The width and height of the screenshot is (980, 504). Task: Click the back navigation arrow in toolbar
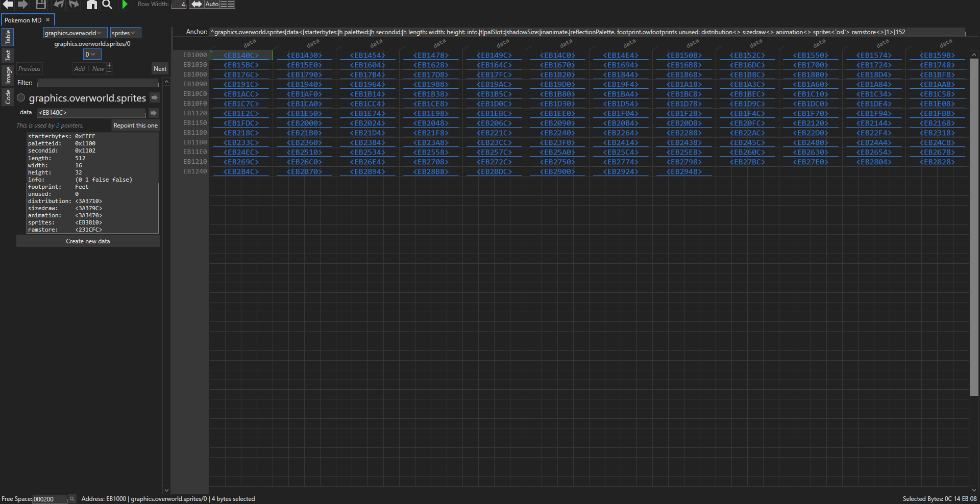click(8, 5)
